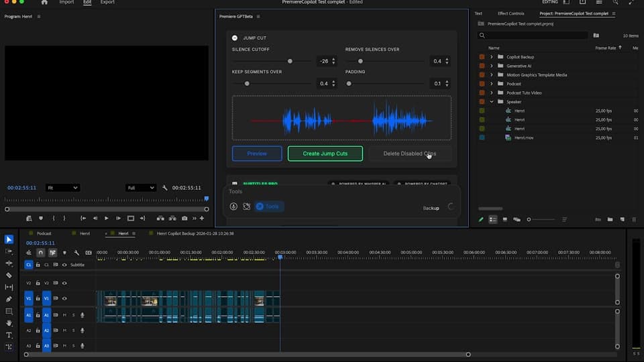The image size is (644, 362).
Task: Switch Project panel to List View
Action: 492,220
